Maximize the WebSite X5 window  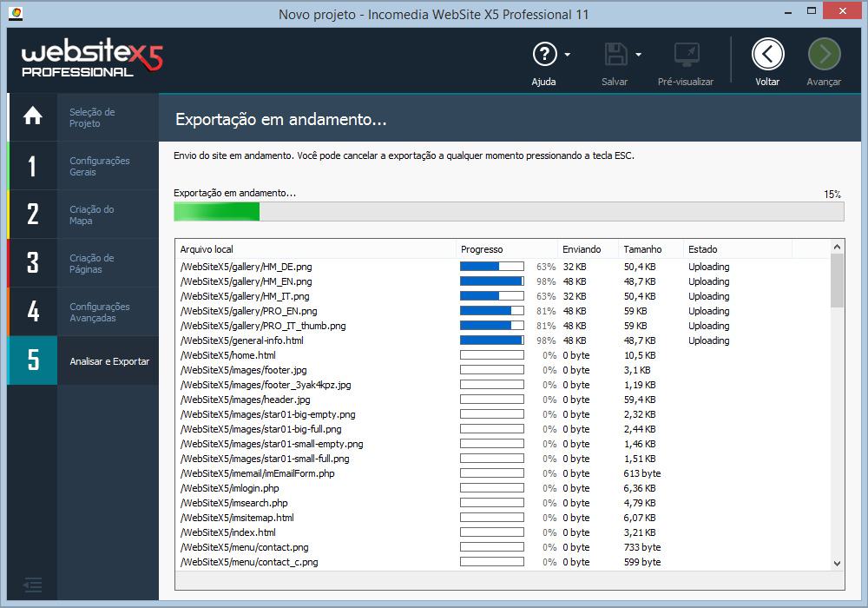point(812,11)
